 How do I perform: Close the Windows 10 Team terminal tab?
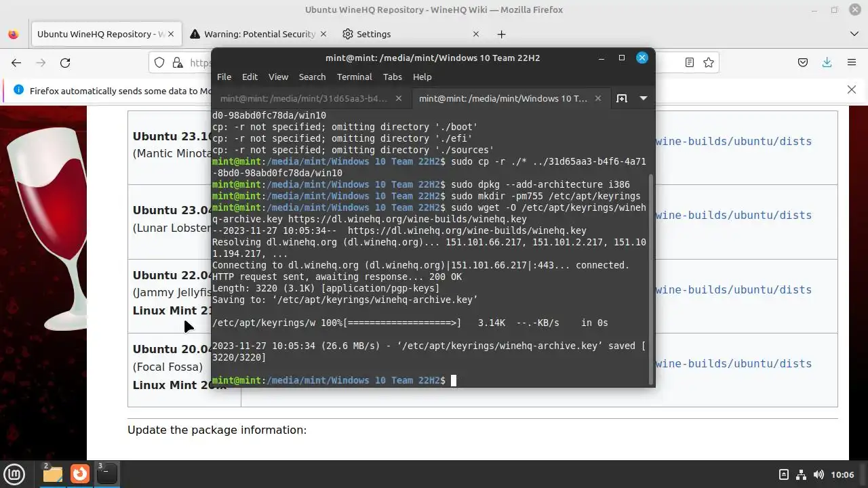point(597,98)
